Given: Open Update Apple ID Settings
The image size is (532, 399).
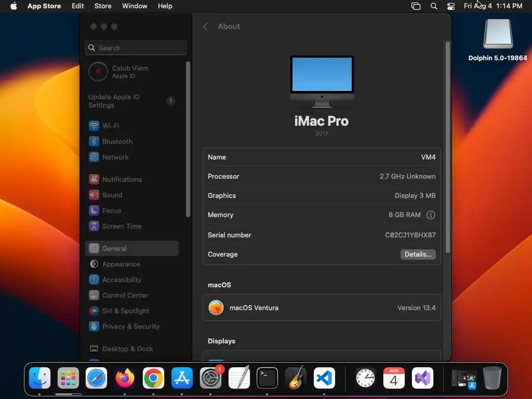Looking at the screenshot, I should point(131,101).
